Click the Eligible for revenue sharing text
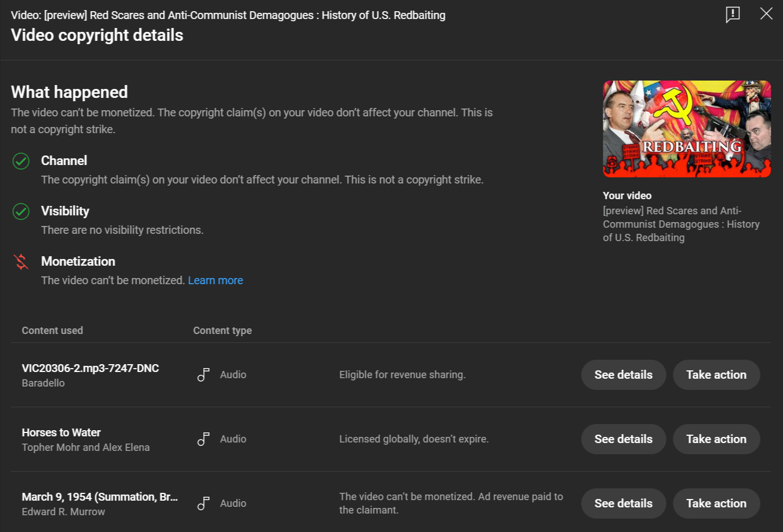 402,375
